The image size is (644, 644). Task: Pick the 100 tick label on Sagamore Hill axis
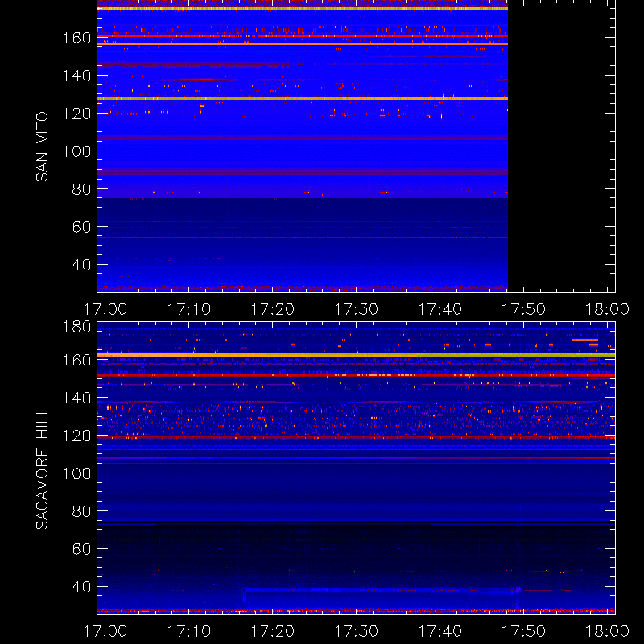pyautogui.click(x=76, y=473)
